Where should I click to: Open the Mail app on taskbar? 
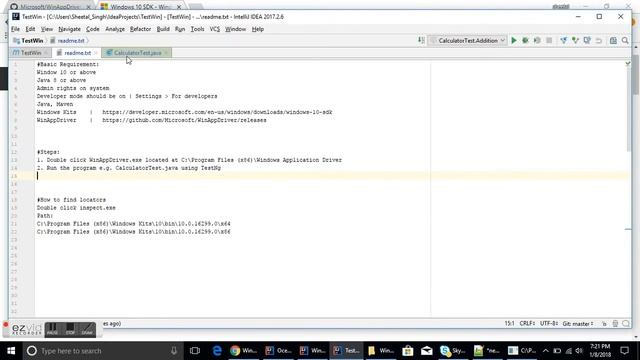point(427,351)
